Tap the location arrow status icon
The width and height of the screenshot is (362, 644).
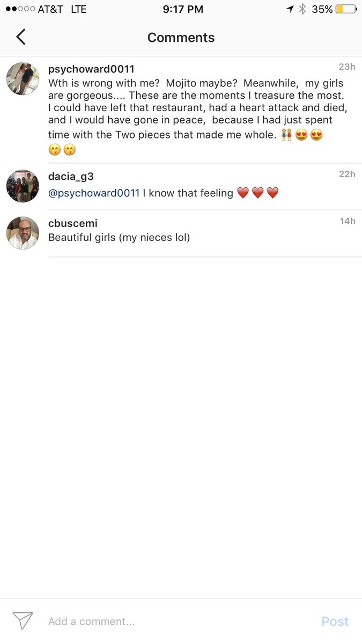click(290, 9)
